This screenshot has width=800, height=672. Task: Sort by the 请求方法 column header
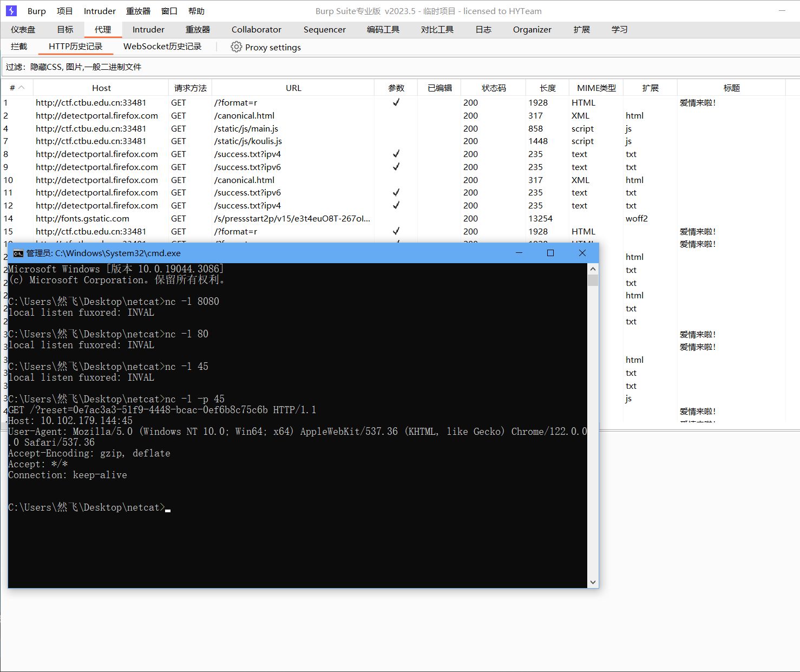191,88
